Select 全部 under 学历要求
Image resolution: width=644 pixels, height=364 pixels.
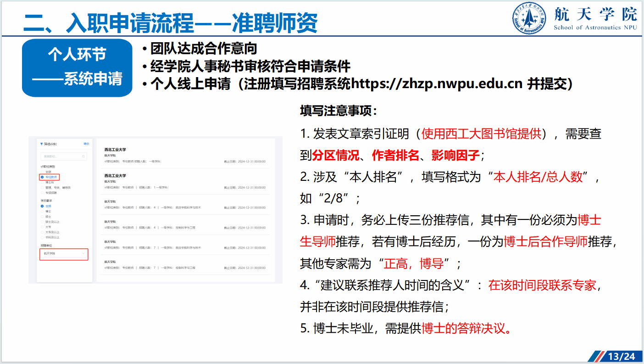(x=42, y=206)
